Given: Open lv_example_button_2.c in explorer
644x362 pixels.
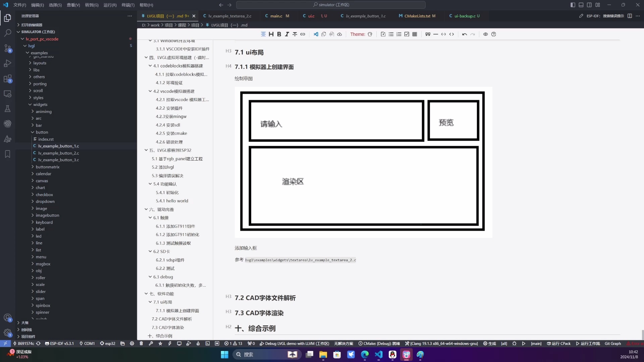Looking at the screenshot, I should [59, 153].
